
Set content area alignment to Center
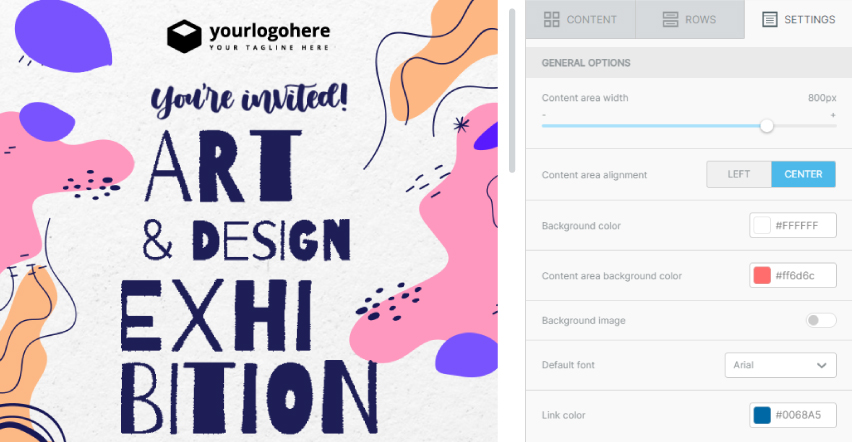(x=803, y=175)
